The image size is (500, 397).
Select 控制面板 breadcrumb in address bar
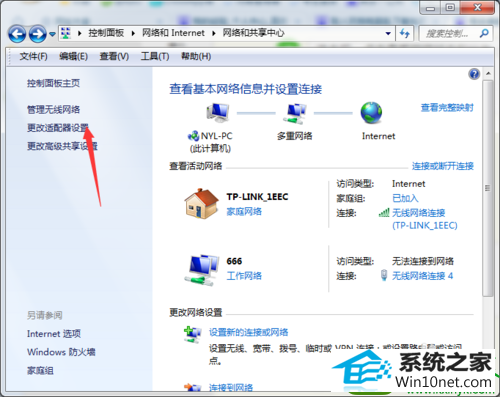click(x=106, y=33)
